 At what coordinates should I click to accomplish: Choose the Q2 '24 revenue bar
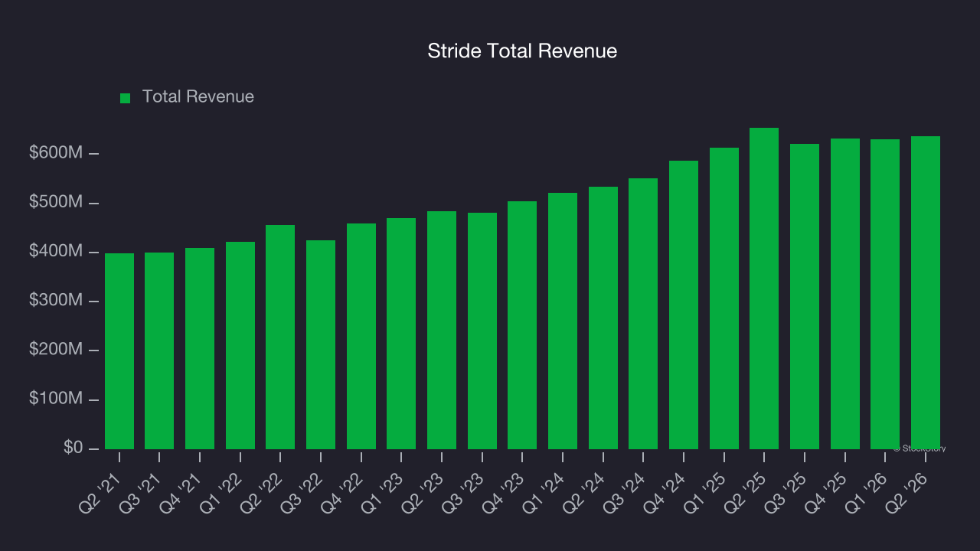pos(603,318)
